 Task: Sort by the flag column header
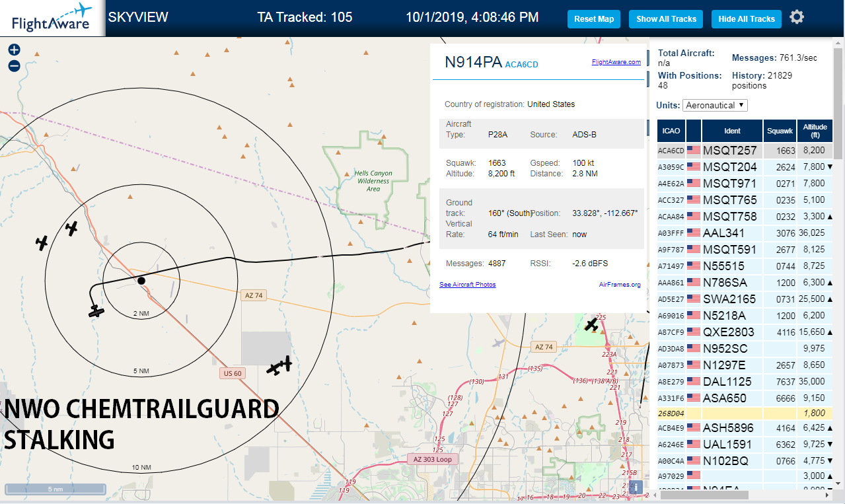tap(693, 131)
